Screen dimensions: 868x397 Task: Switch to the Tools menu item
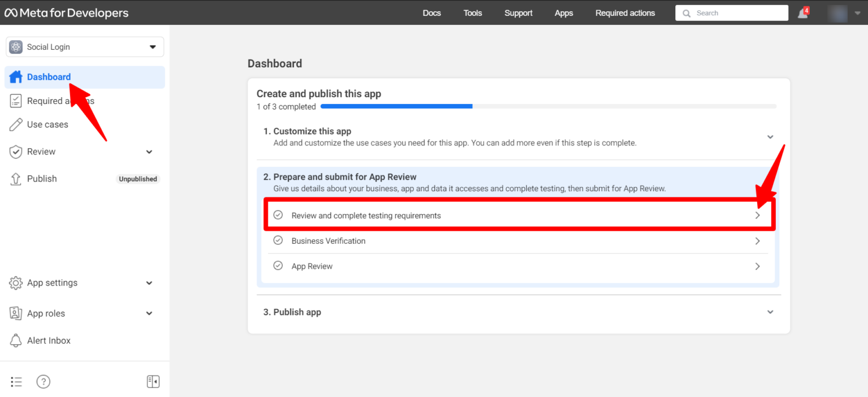point(472,12)
